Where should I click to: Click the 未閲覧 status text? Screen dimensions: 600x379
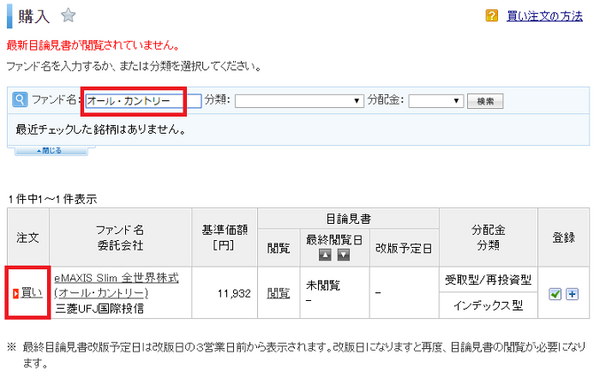pyautogui.click(x=323, y=286)
